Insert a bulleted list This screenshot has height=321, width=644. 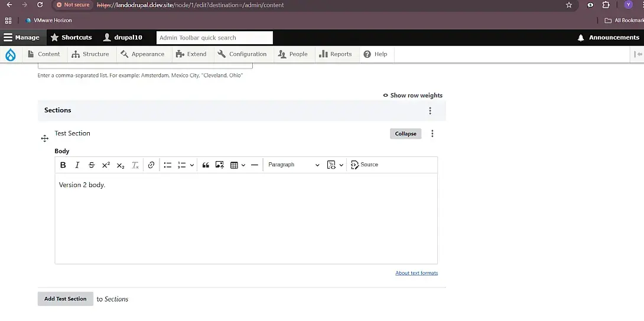click(x=168, y=165)
